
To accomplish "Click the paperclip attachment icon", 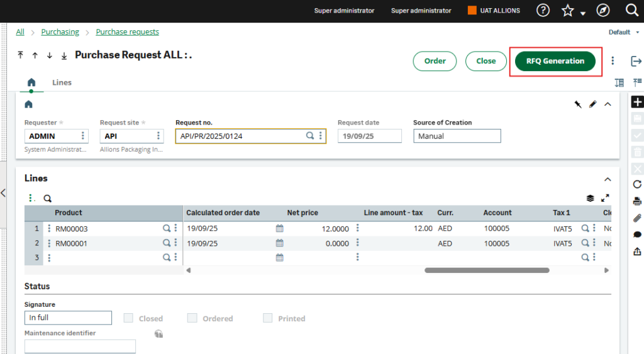I will pos(637,218).
